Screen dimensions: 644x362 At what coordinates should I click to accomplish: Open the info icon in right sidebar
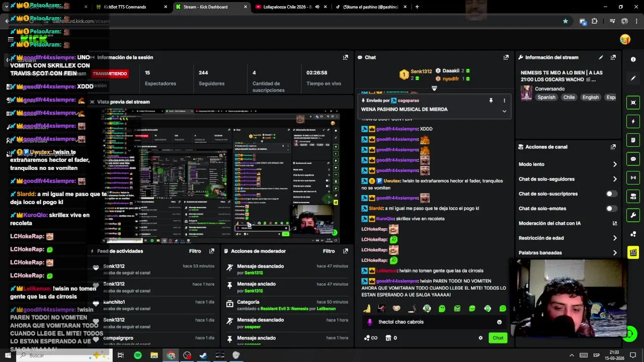(633, 59)
